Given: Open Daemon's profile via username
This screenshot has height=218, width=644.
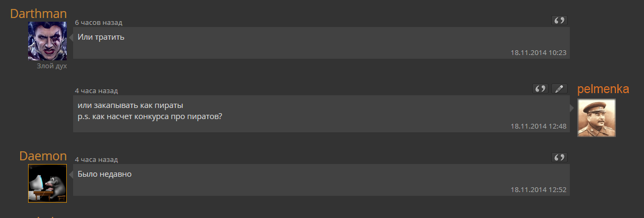Looking at the screenshot, I should [x=43, y=156].
